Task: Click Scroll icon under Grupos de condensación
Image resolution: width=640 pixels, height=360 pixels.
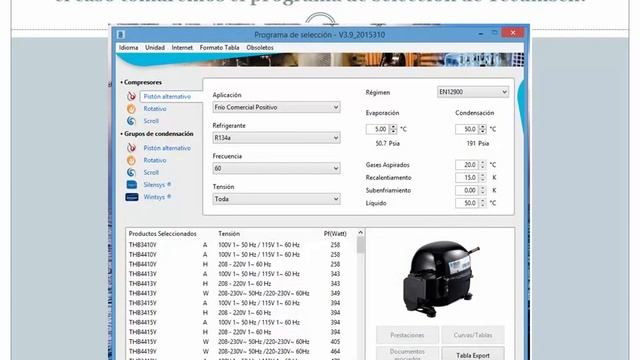Action: pos(131,172)
